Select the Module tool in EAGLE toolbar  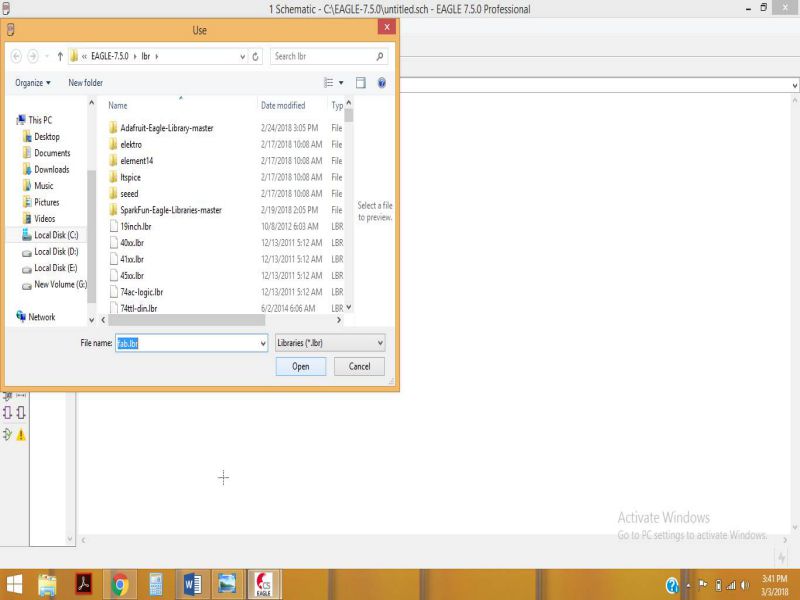pyautogui.click(x=8, y=412)
